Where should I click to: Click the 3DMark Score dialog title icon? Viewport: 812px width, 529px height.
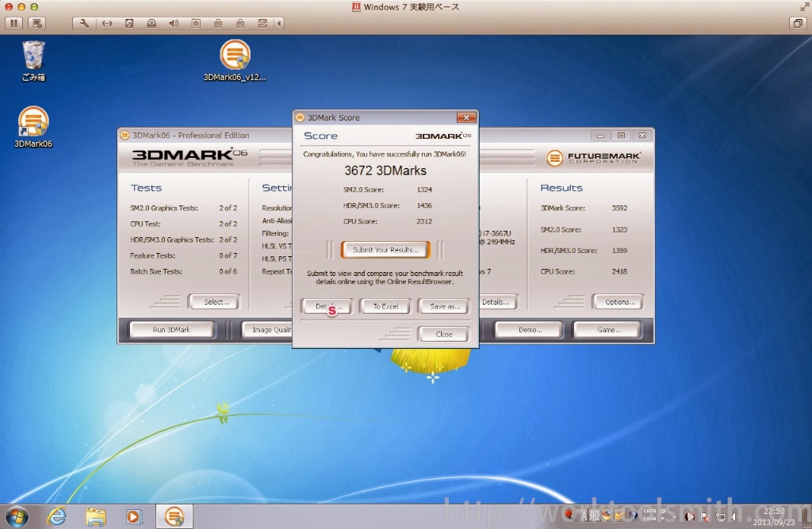[x=300, y=117]
